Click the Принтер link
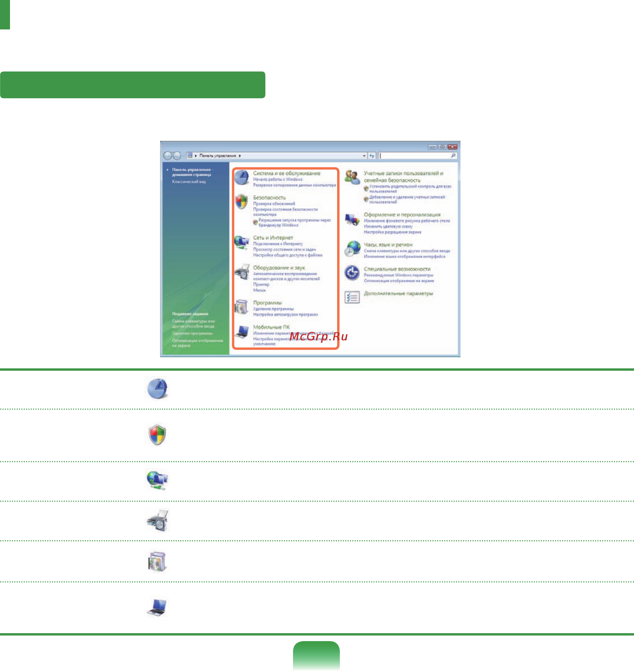The image size is (634, 672). click(x=261, y=285)
